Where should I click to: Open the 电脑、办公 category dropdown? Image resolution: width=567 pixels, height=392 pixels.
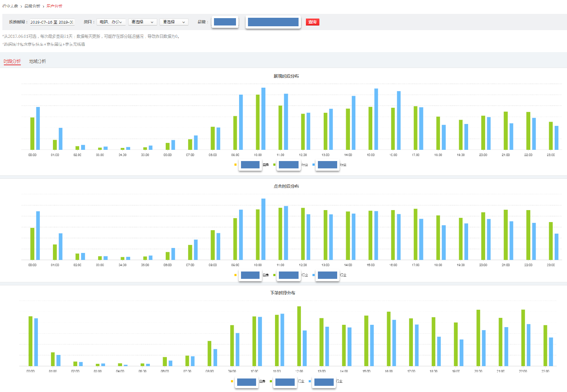click(111, 22)
